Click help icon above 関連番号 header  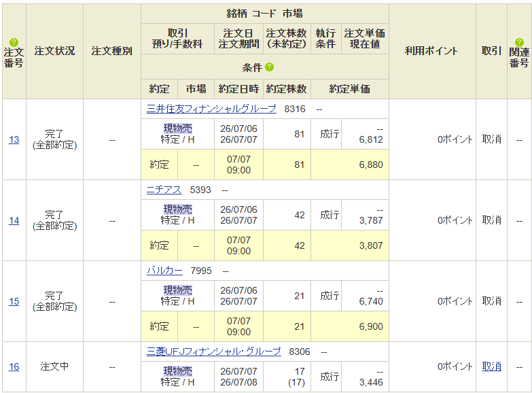519,42
